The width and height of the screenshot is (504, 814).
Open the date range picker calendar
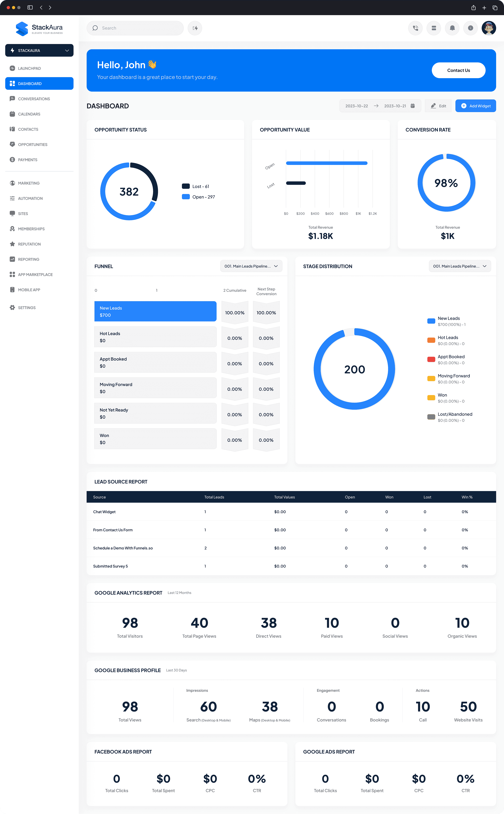pyautogui.click(x=413, y=106)
